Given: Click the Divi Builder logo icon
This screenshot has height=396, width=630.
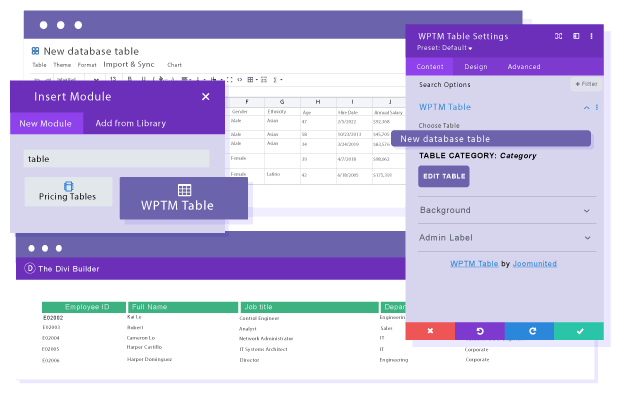Looking at the screenshot, I should [x=30, y=268].
